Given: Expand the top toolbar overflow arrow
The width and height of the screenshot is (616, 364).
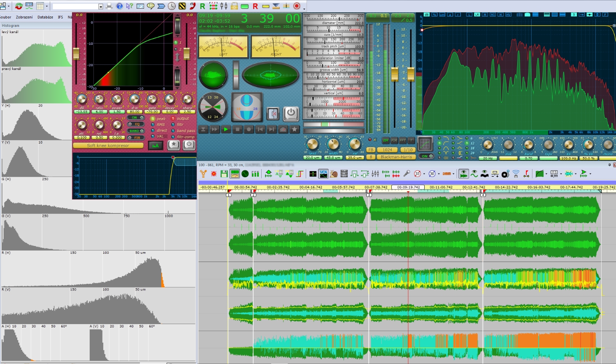Looking at the screenshot, I should pos(304,8).
